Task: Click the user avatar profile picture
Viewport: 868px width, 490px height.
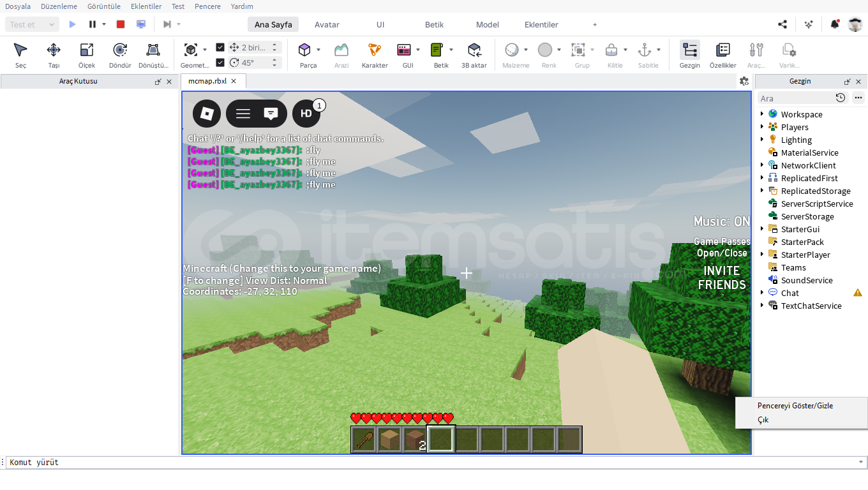Action: click(855, 24)
